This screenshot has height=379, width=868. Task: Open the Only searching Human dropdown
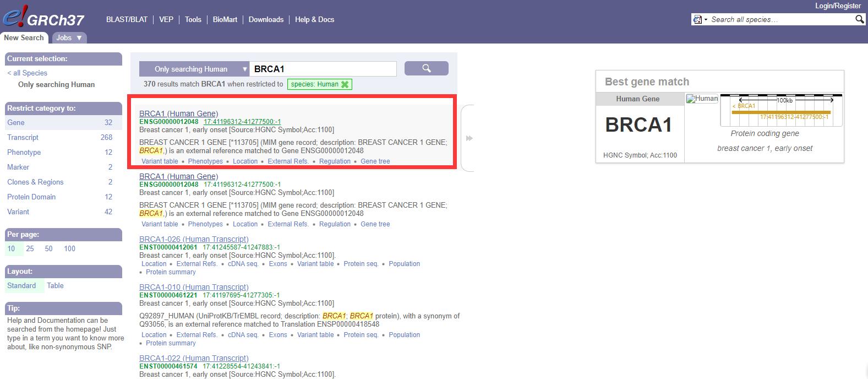point(194,69)
